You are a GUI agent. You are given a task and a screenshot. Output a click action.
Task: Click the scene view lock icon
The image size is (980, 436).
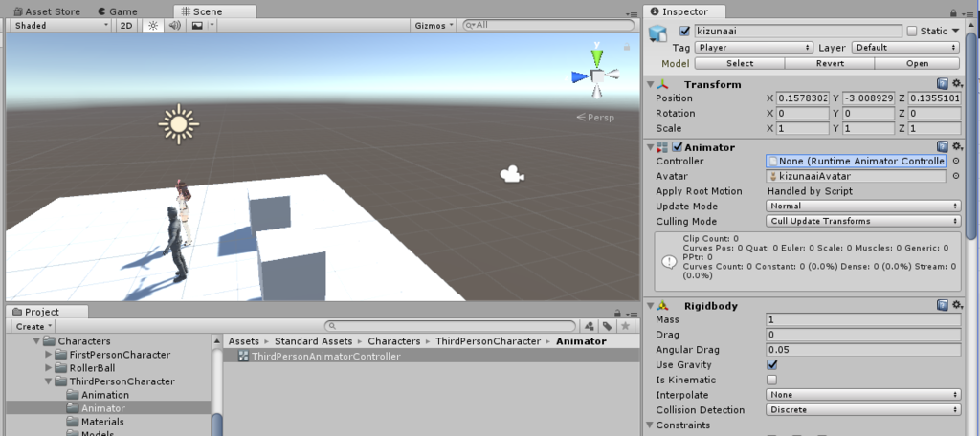click(626, 48)
